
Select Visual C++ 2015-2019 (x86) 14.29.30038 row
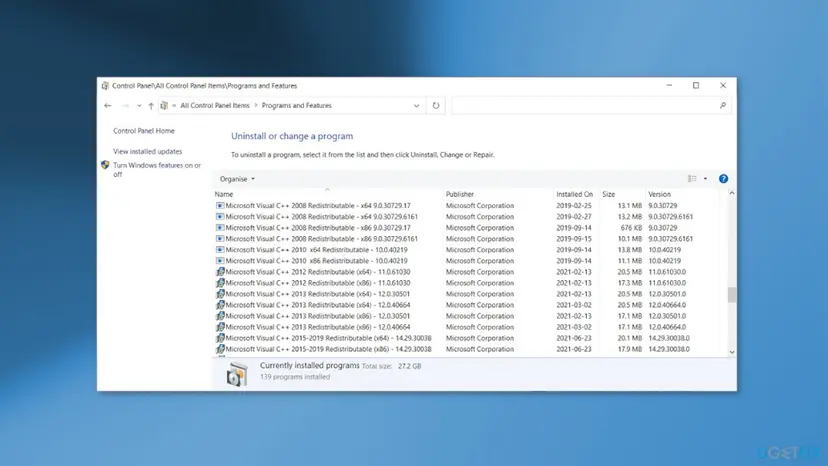point(466,350)
